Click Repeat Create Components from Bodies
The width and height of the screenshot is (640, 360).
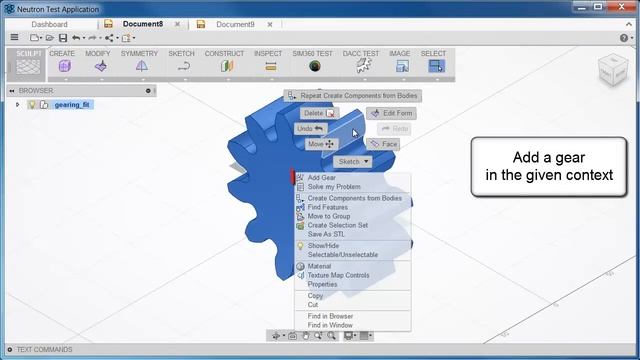pos(353,96)
